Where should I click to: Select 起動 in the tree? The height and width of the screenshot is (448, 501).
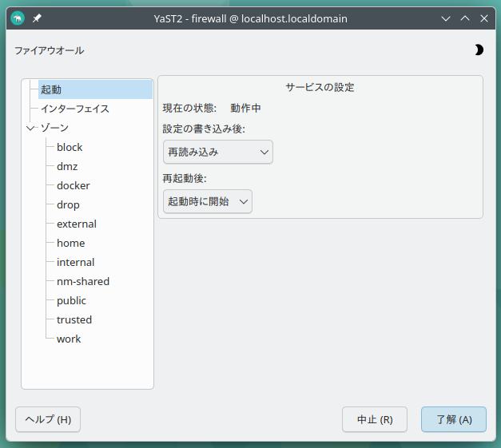point(51,89)
